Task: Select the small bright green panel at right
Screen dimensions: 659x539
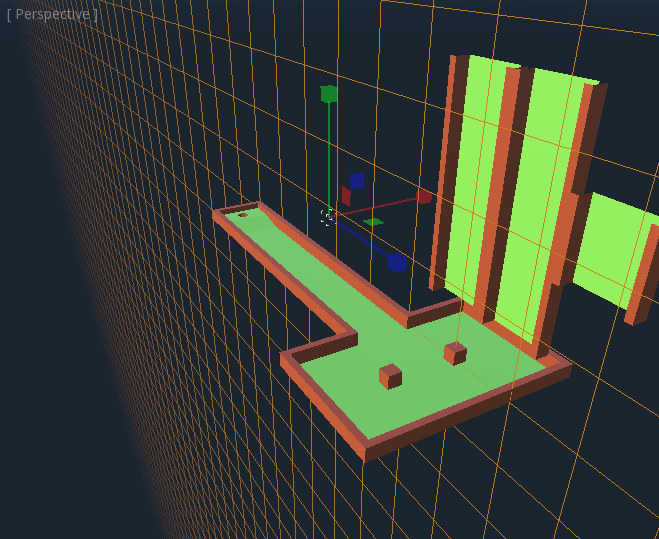Action: click(x=615, y=248)
